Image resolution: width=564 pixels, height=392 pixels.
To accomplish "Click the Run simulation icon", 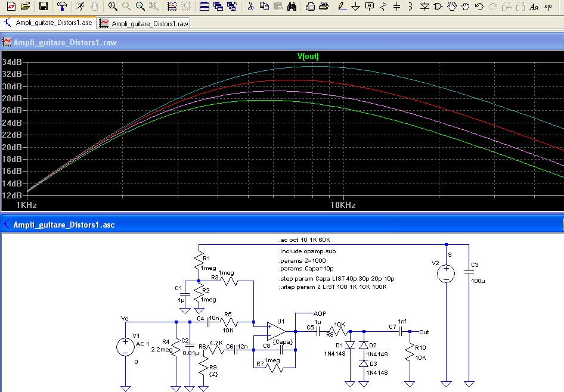I will click(80, 7).
